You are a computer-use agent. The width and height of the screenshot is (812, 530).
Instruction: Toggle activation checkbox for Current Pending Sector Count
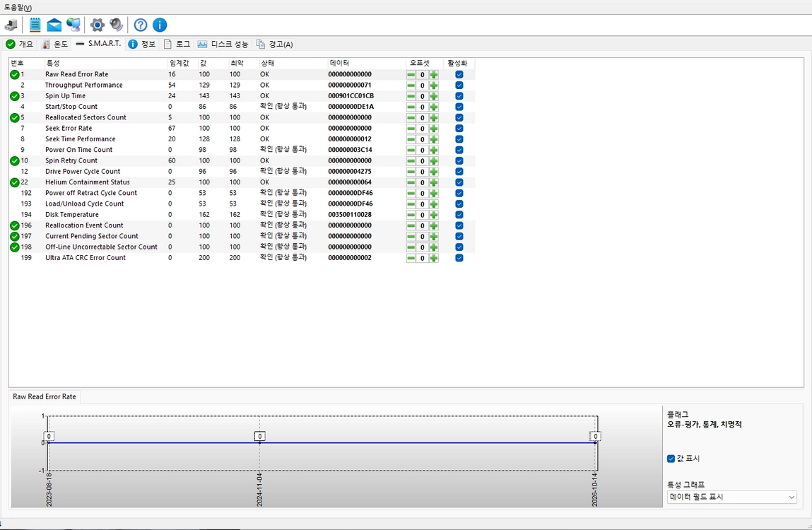click(459, 236)
